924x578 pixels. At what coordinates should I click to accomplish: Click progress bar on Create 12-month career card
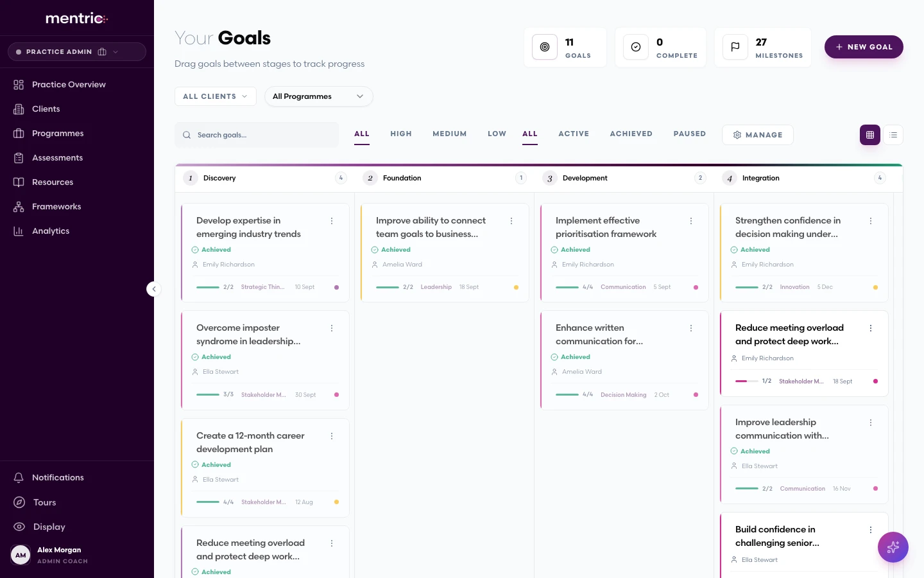208,502
